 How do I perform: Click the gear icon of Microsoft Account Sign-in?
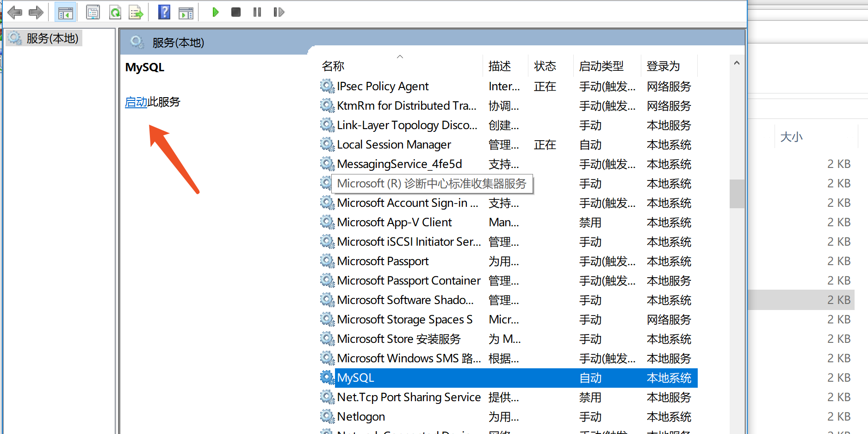tap(327, 203)
